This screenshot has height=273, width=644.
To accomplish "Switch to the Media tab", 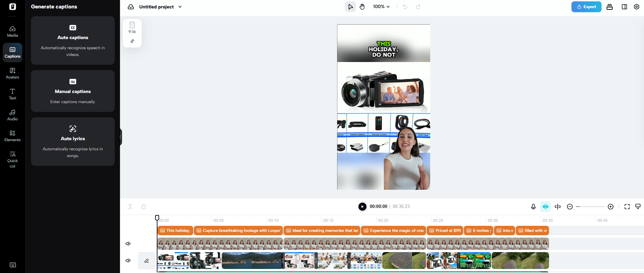I will coord(12,31).
